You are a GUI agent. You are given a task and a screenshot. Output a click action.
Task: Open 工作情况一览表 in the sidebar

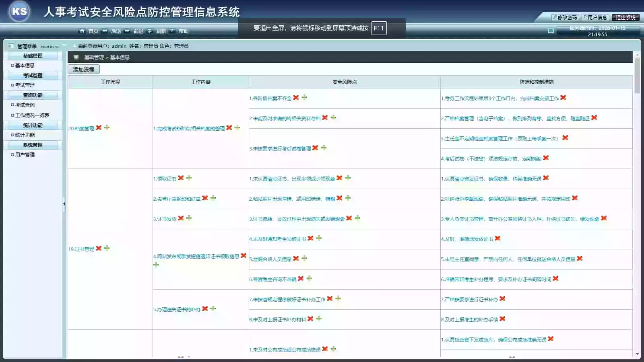click(x=32, y=115)
